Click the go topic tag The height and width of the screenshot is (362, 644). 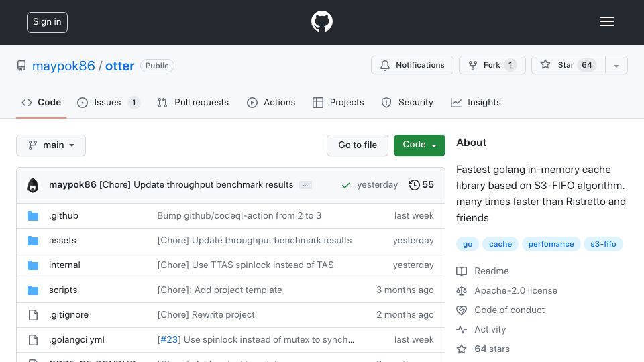pos(468,244)
